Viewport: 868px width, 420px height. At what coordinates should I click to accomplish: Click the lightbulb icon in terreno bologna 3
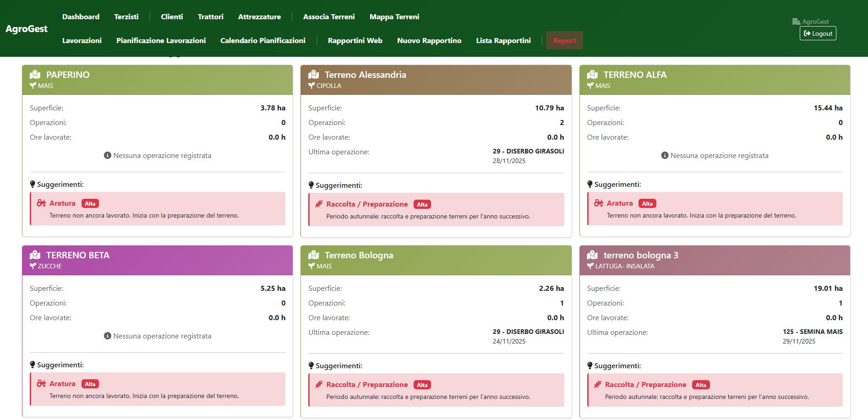(x=590, y=365)
